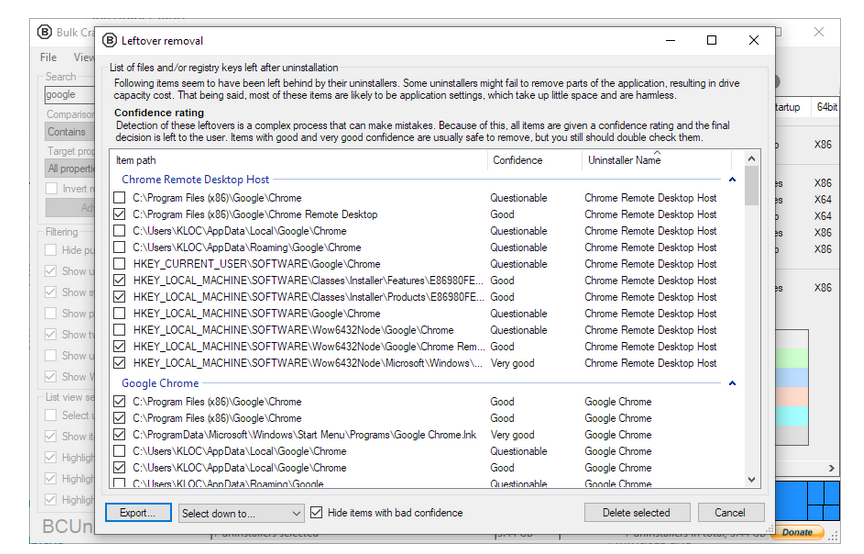Click the Bulk Crap Uninstaller logo icon
Viewport: 864px width, 554px height.
tap(44, 32)
